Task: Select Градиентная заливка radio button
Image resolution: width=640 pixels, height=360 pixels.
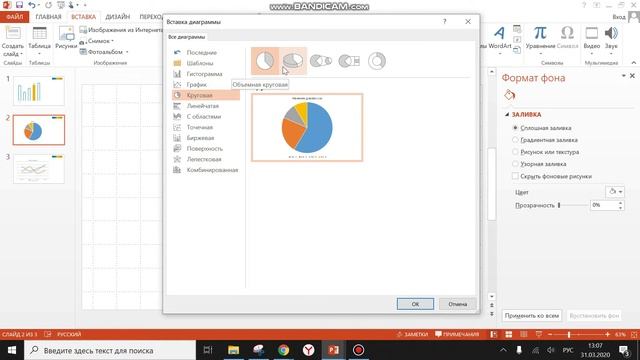Action: click(515, 140)
